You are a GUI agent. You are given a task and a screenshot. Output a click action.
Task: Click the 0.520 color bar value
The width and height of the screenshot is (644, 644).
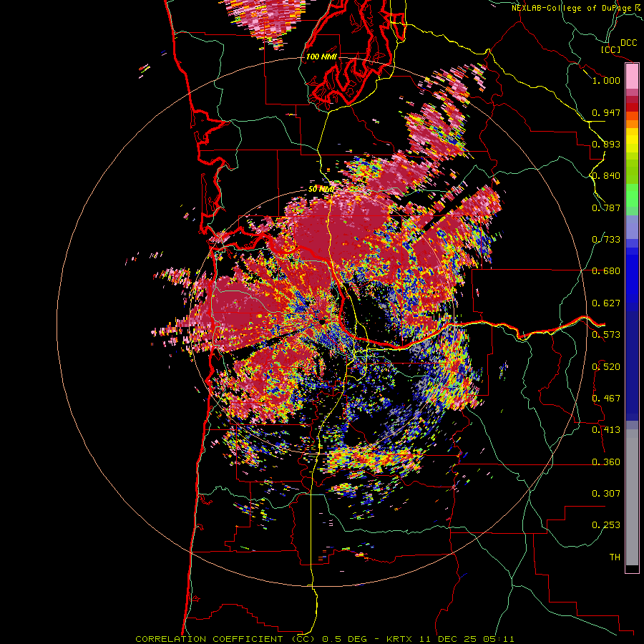pos(606,367)
